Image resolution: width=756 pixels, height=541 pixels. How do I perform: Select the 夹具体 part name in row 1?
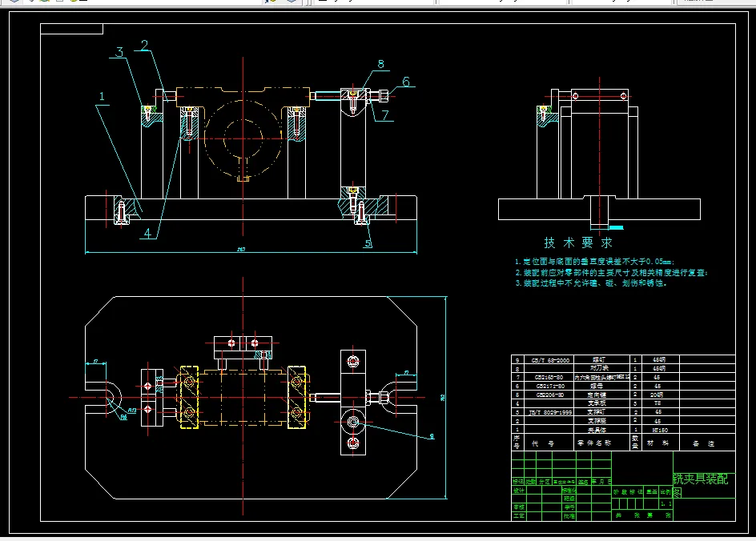coord(597,431)
